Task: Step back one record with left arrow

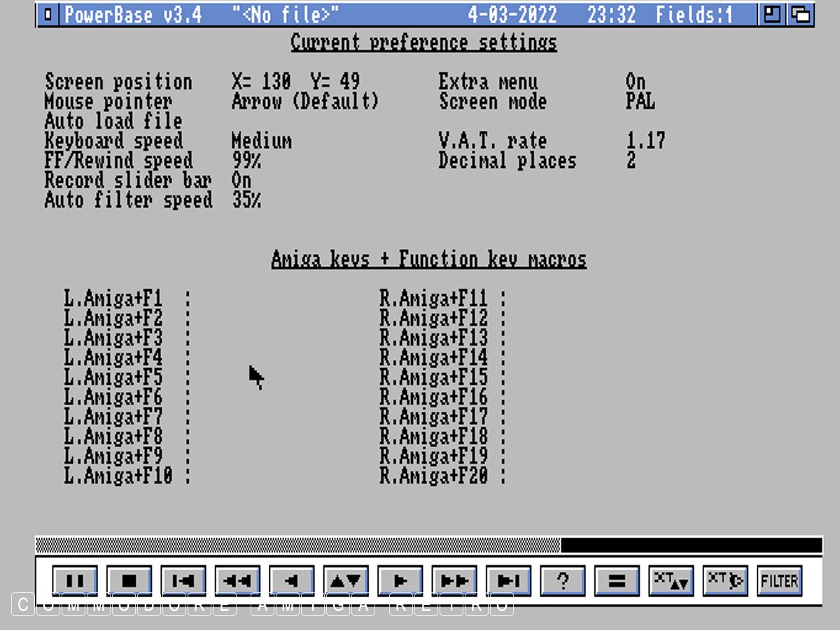Action: click(x=292, y=580)
